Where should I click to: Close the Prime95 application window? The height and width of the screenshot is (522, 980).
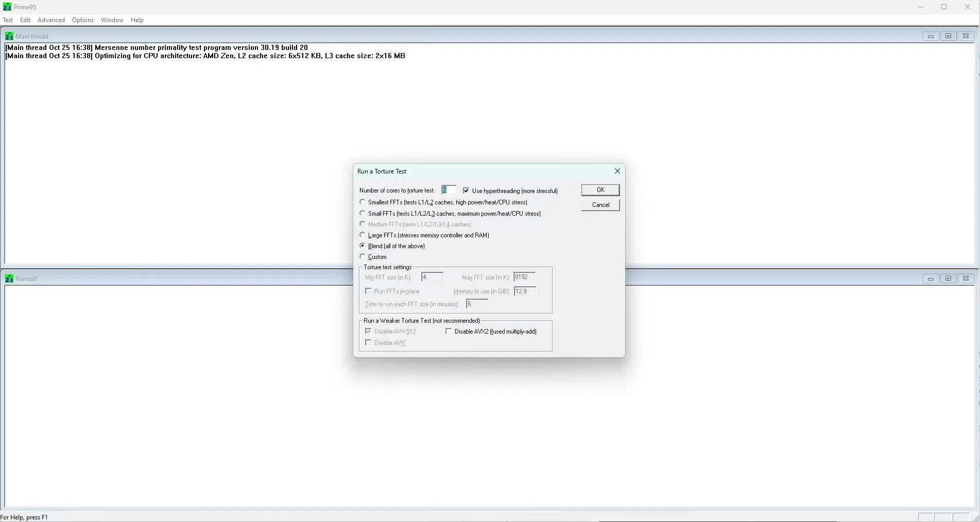coord(968,7)
